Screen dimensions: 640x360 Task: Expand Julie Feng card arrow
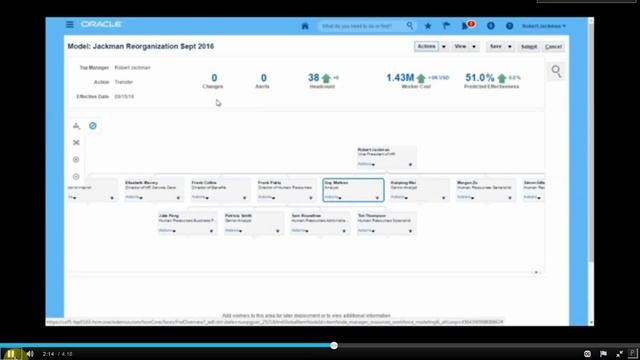pos(211,231)
